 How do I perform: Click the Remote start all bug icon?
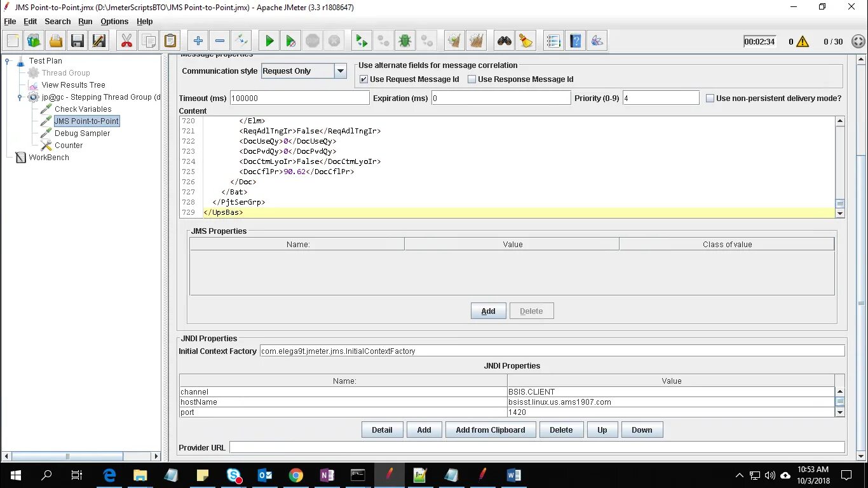pos(404,41)
